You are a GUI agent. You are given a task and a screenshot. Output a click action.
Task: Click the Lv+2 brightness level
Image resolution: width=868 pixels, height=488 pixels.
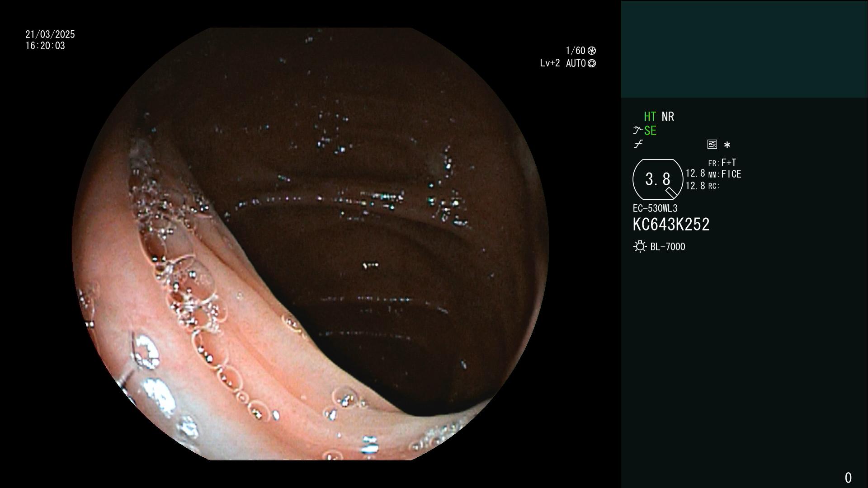point(550,63)
